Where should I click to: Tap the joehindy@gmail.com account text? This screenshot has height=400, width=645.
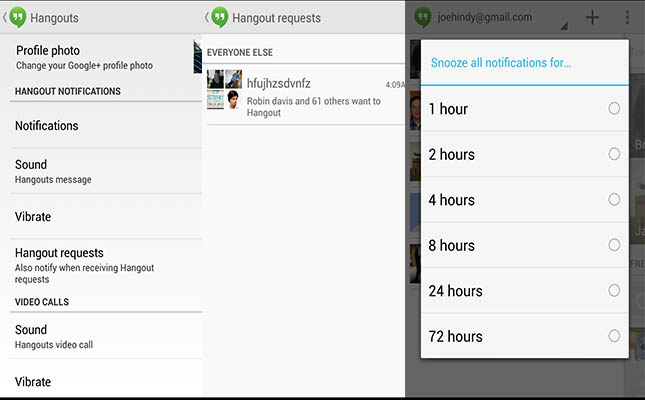[x=485, y=17]
